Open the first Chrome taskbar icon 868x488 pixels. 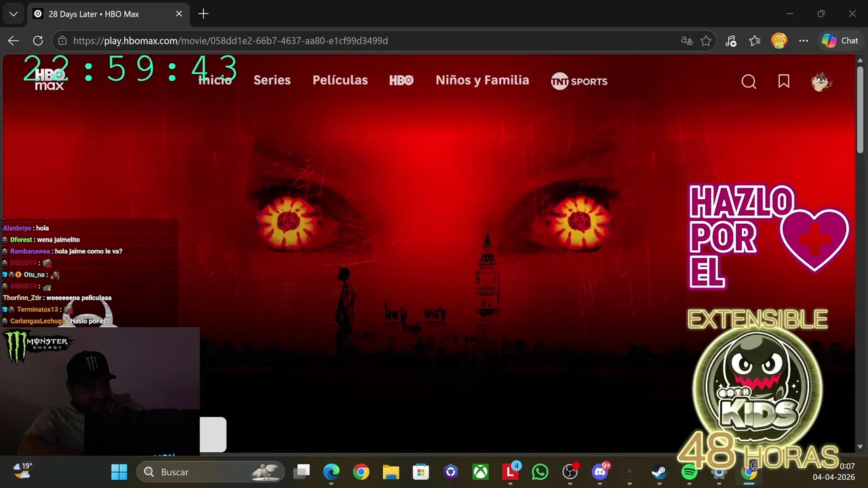[x=361, y=472]
